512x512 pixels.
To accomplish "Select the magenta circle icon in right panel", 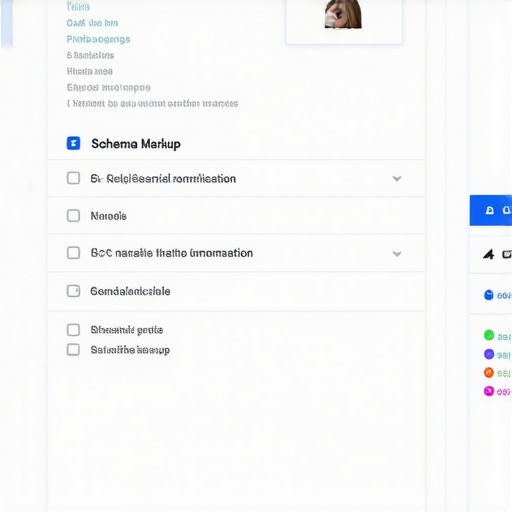I will click(x=489, y=391).
